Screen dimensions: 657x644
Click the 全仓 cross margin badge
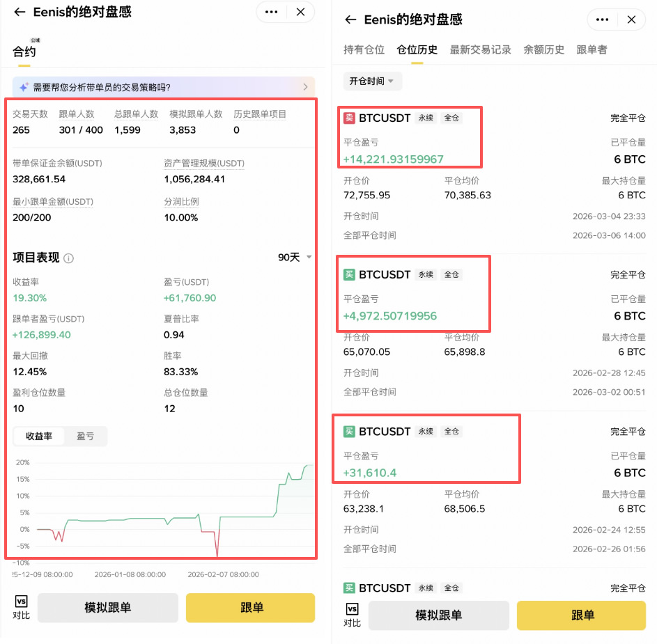coord(451,118)
